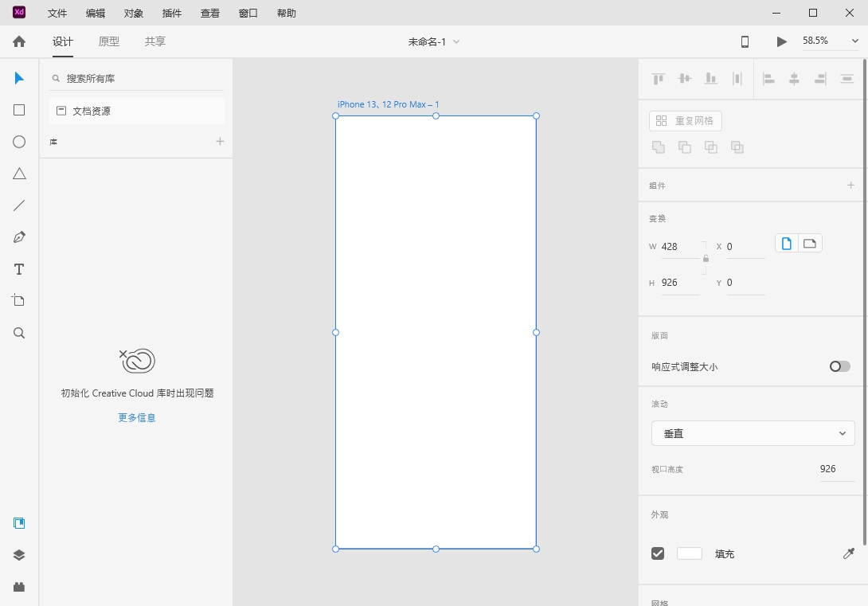
Task: Set artboard to portrait orientation
Action: tap(787, 244)
